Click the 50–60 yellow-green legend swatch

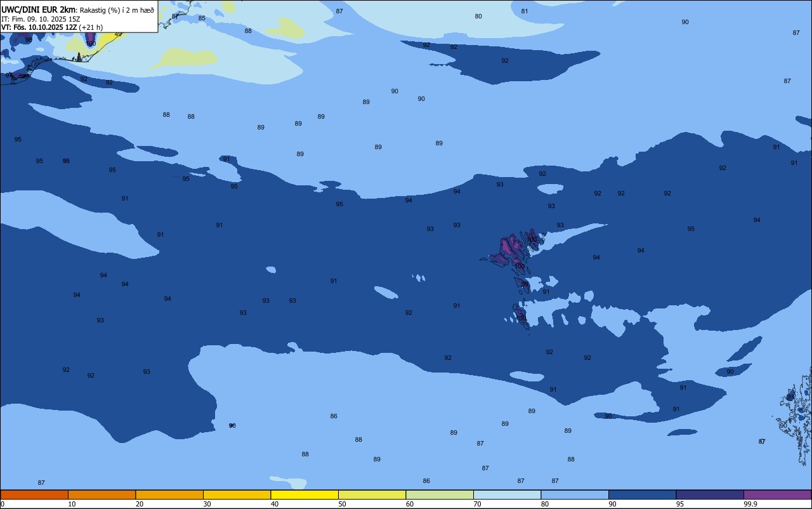[x=372, y=494]
